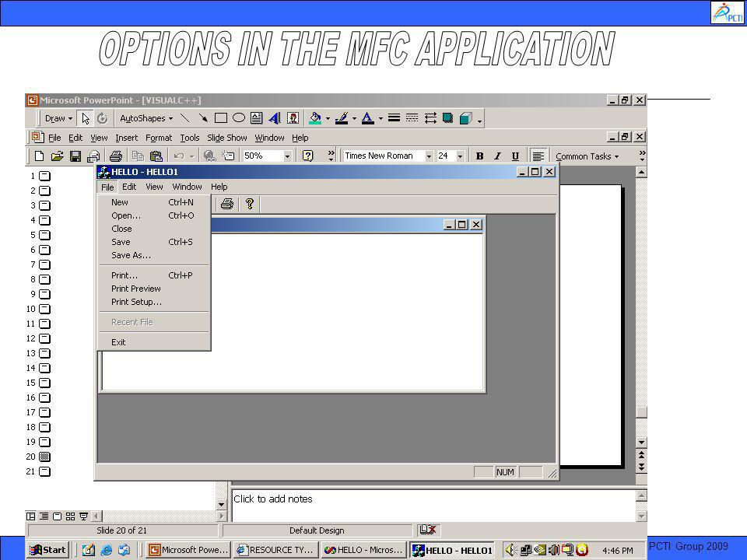Screen dimensions: 747x560
Task: Click the Start button on taskbar
Action: [48, 550]
